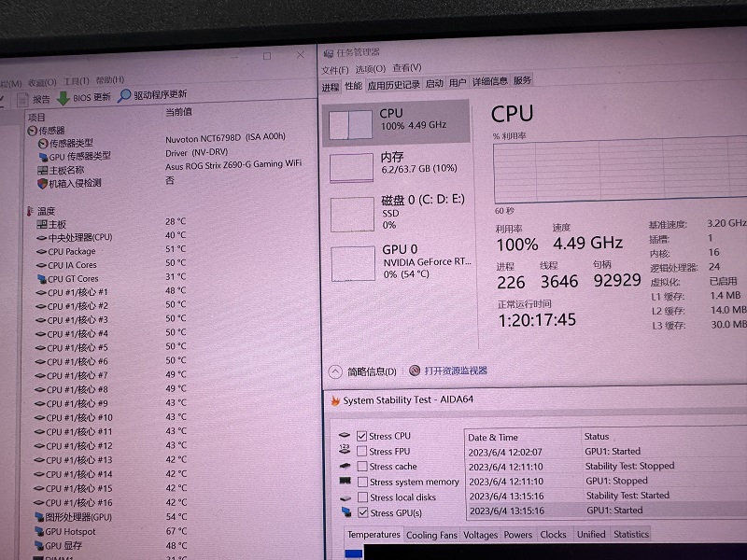Click the 123 icon left of Stress FPU

pyautogui.click(x=345, y=450)
